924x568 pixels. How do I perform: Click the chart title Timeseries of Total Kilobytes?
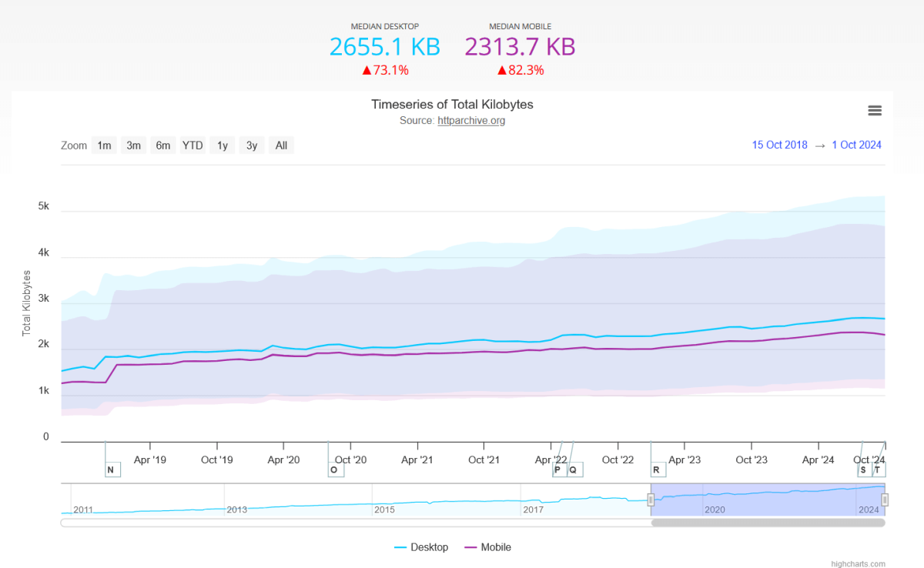pyautogui.click(x=452, y=104)
